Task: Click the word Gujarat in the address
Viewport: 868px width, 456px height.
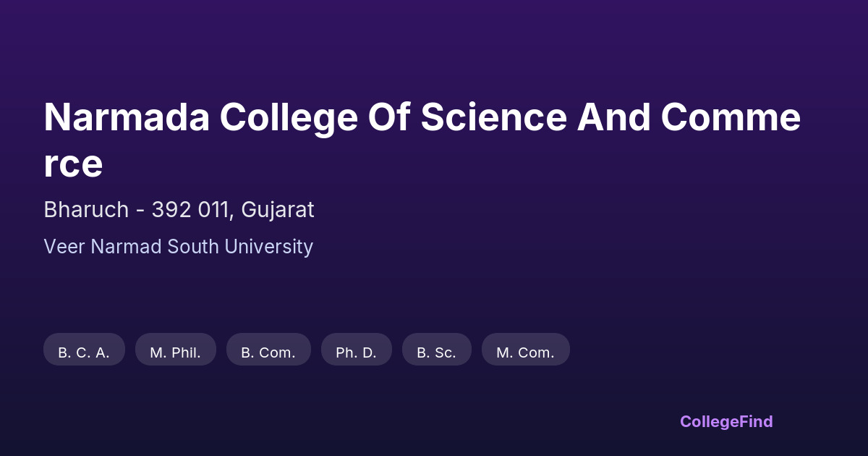Action: (x=278, y=210)
